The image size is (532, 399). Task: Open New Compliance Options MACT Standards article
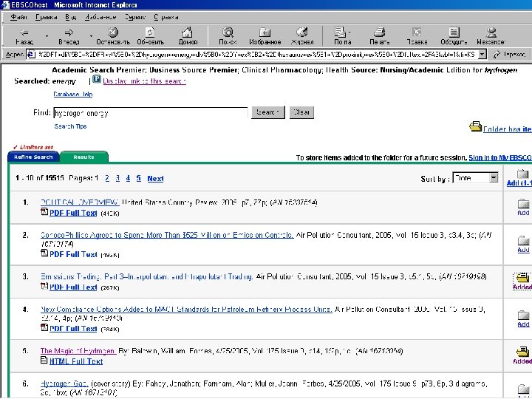pyautogui.click(x=186, y=309)
